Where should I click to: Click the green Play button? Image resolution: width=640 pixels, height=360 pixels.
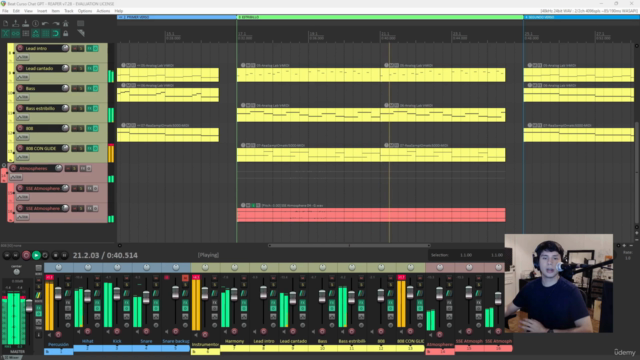click(x=36, y=255)
